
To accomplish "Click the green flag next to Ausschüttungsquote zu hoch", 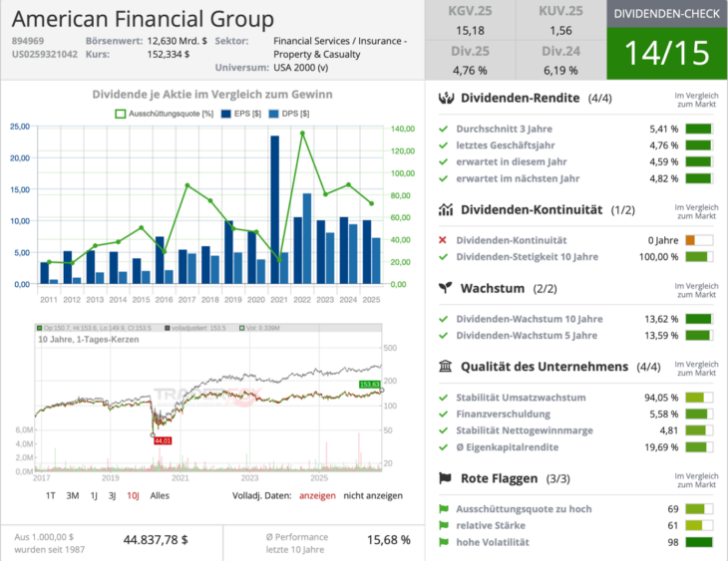I will (444, 509).
